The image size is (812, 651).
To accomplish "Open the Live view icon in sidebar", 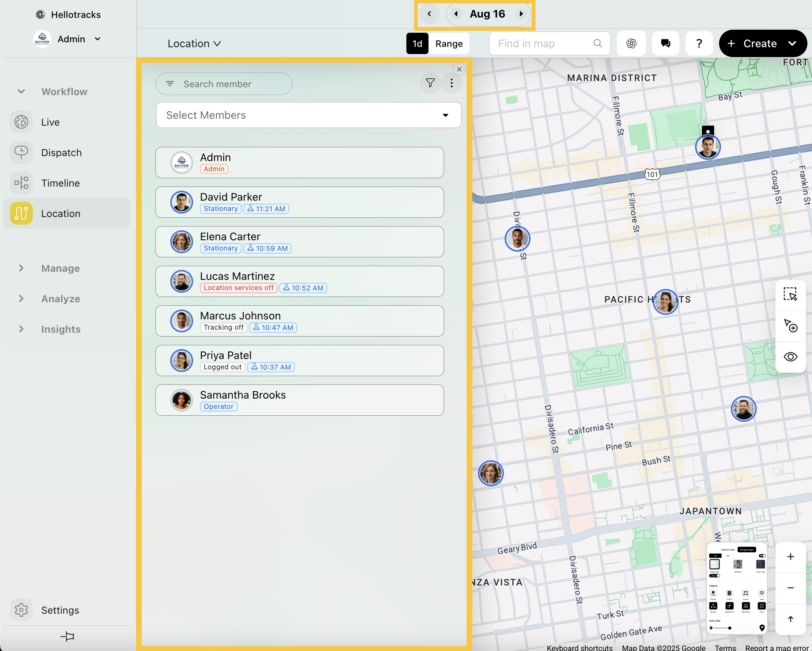I will click(21, 122).
